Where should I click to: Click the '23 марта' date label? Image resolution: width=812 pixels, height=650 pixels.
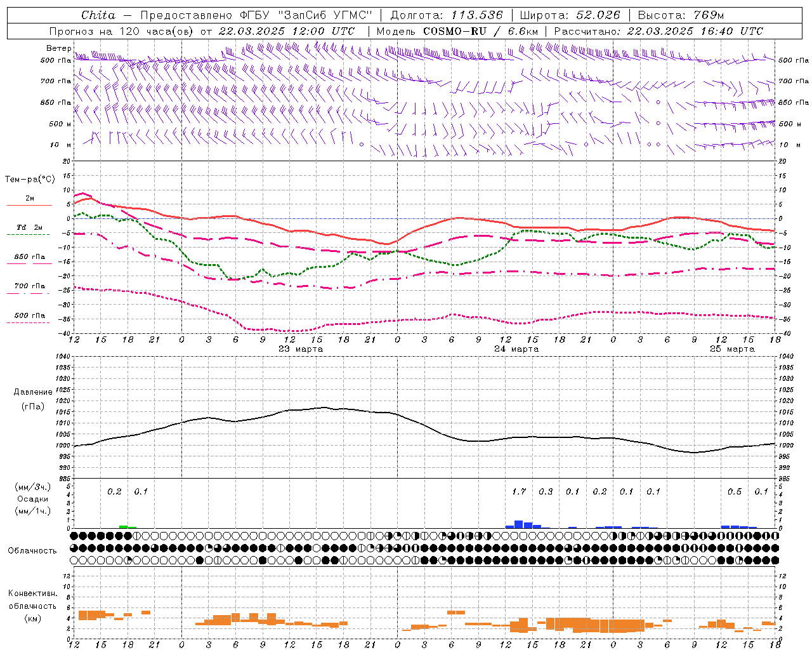click(301, 349)
